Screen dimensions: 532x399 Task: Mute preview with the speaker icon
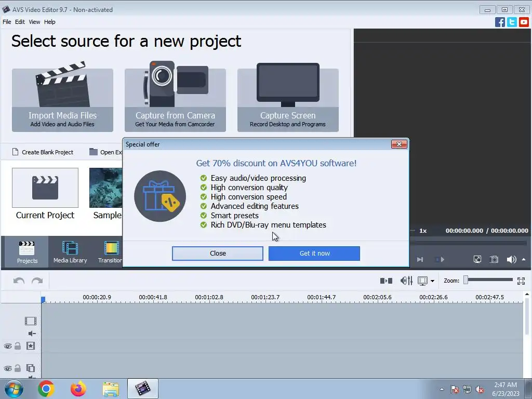[x=511, y=260]
